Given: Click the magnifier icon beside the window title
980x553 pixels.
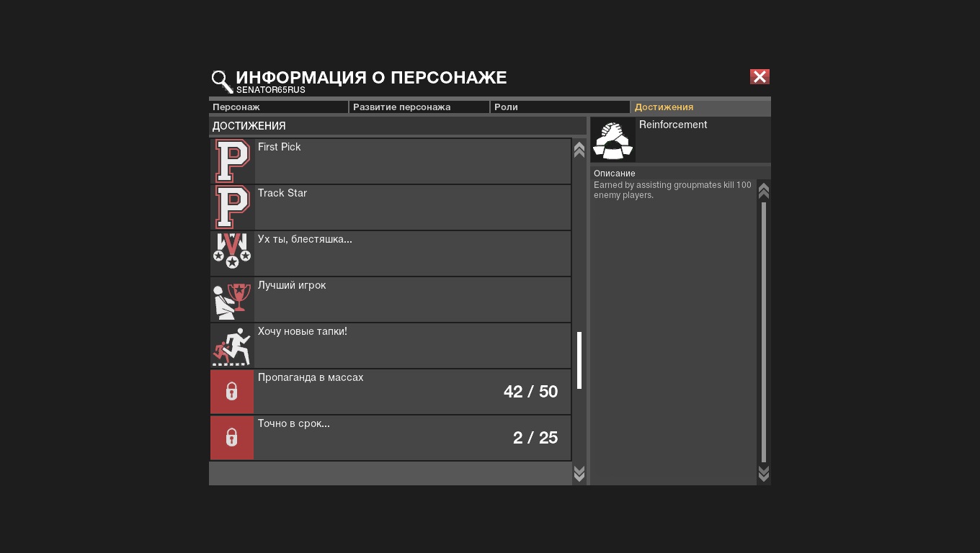Looking at the screenshot, I should pos(222,81).
